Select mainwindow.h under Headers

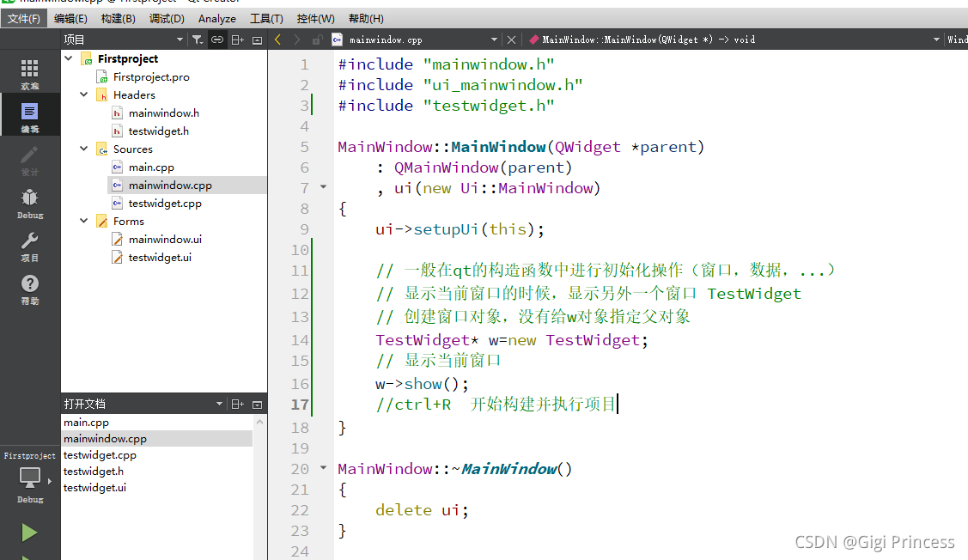pyautogui.click(x=163, y=113)
